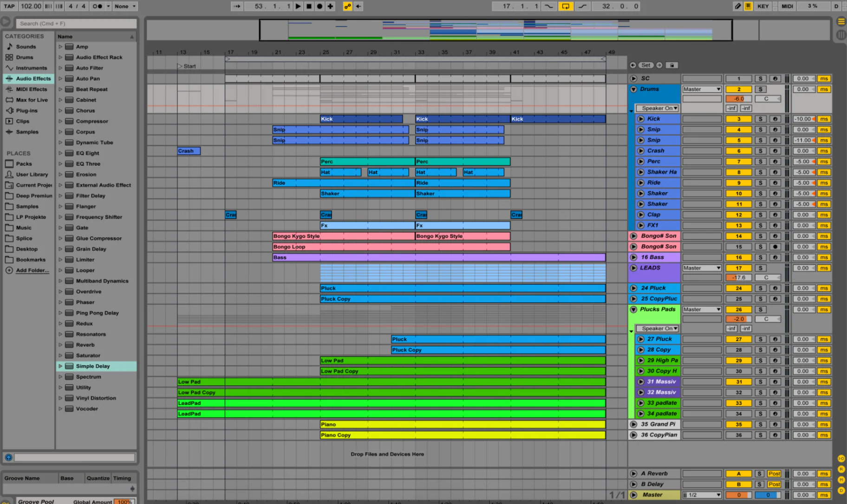
Task: Toggle Draw Mode pencil icon
Action: [738, 6]
